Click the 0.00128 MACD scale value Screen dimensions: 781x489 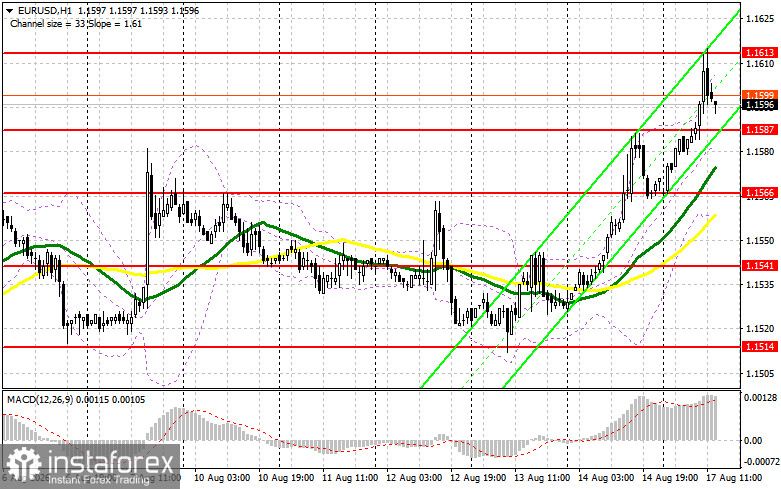coord(760,397)
